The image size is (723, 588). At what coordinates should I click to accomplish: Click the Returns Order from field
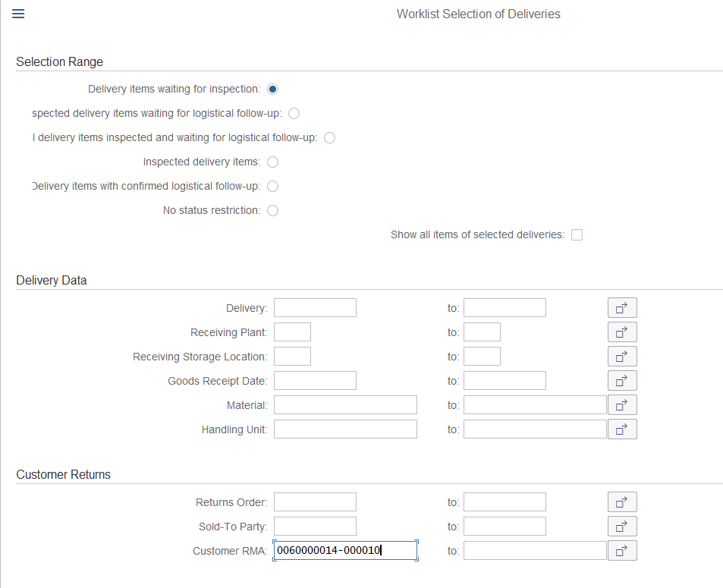point(315,502)
